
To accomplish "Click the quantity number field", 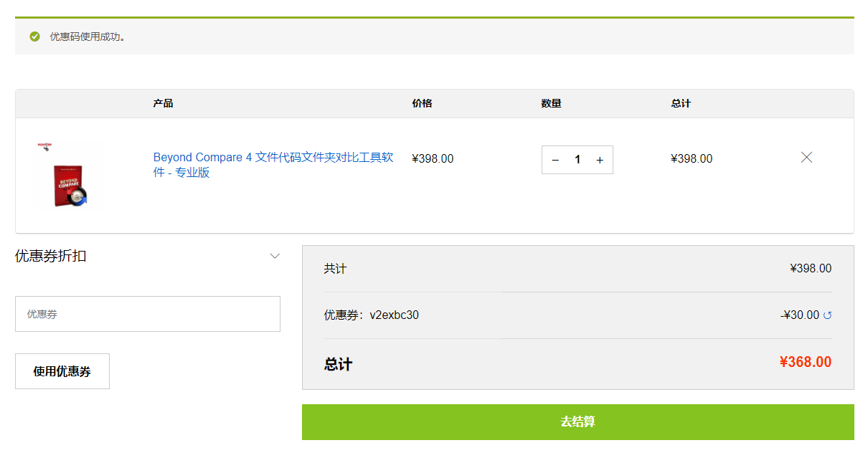I will click(577, 160).
